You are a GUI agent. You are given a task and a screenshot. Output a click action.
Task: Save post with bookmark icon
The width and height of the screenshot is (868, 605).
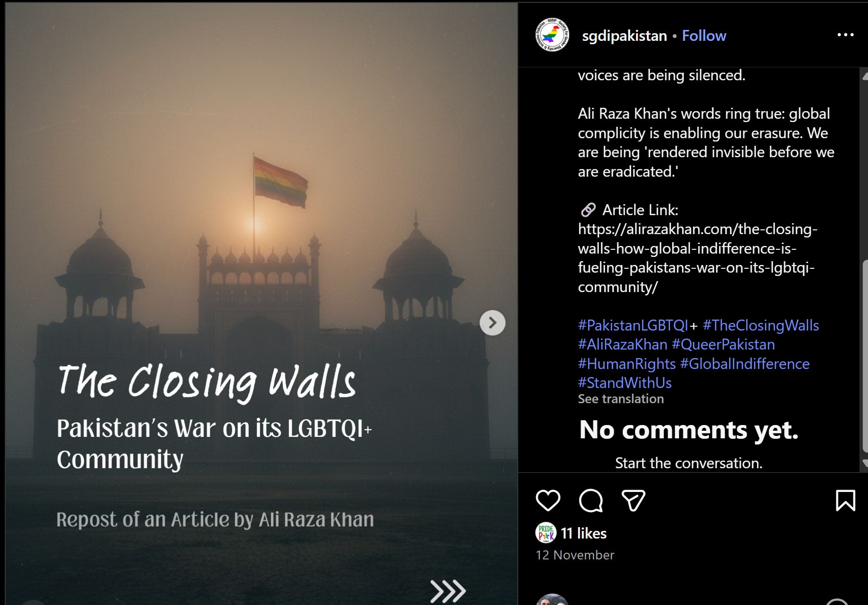click(845, 501)
